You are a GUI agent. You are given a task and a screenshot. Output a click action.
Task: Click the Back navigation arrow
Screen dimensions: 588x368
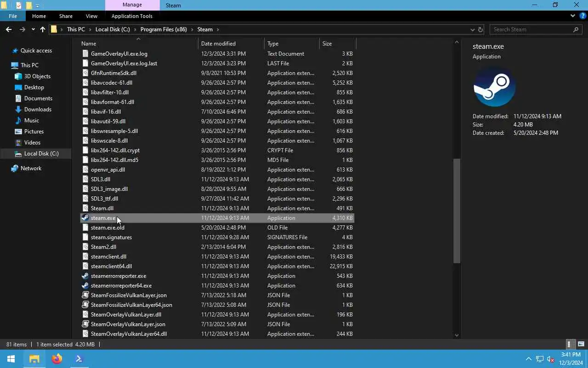(9, 29)
